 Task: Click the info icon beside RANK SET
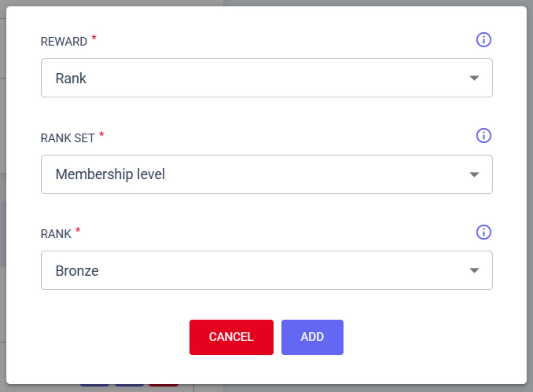tap(483, 136)
